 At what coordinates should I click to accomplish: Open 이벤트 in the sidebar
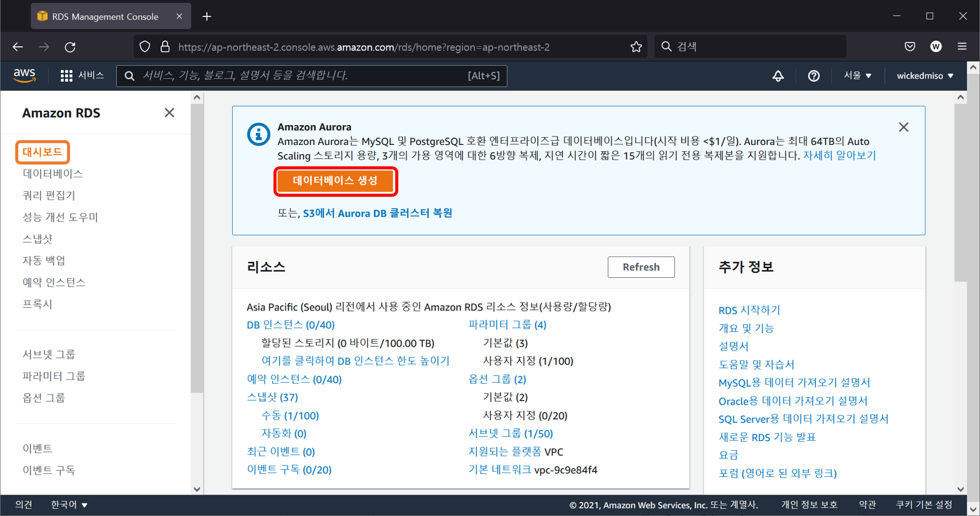(x=37, y=448)
